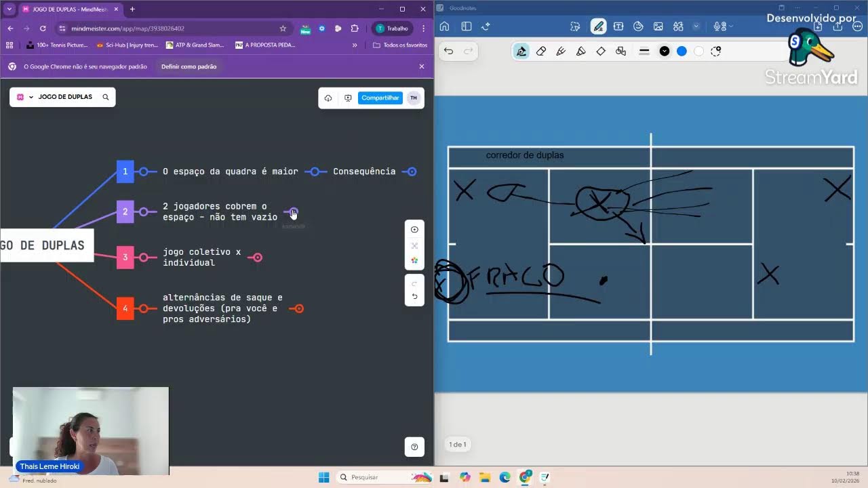Select the black color swatch in Goodnotes
This screenshot has width=868, height=488.
[665, 52]
